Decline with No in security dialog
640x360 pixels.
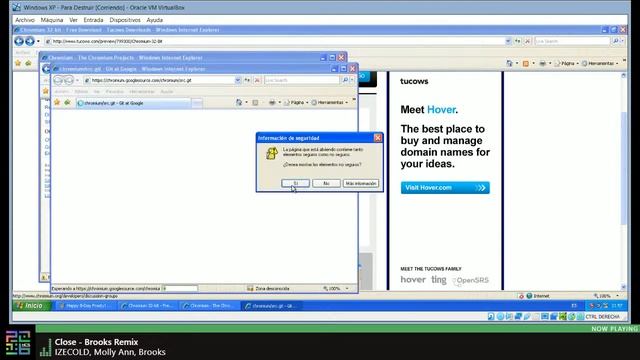[326, 183]
